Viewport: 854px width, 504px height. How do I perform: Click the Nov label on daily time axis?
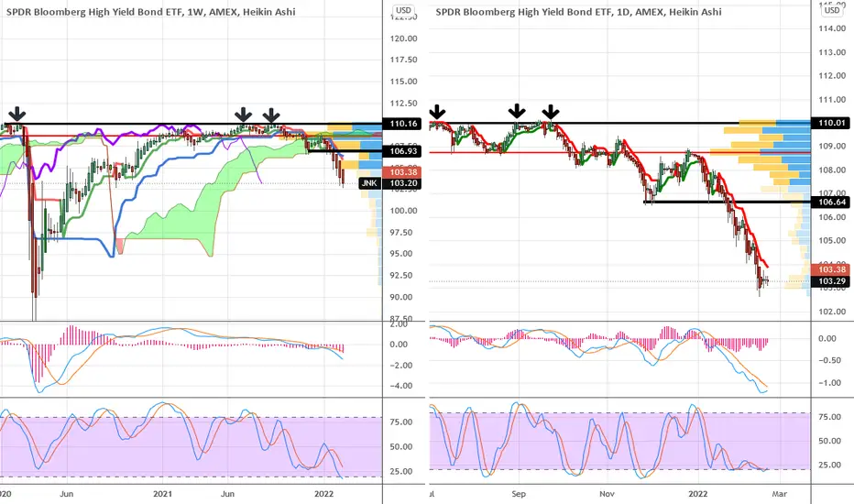click(x=607, y=494)
